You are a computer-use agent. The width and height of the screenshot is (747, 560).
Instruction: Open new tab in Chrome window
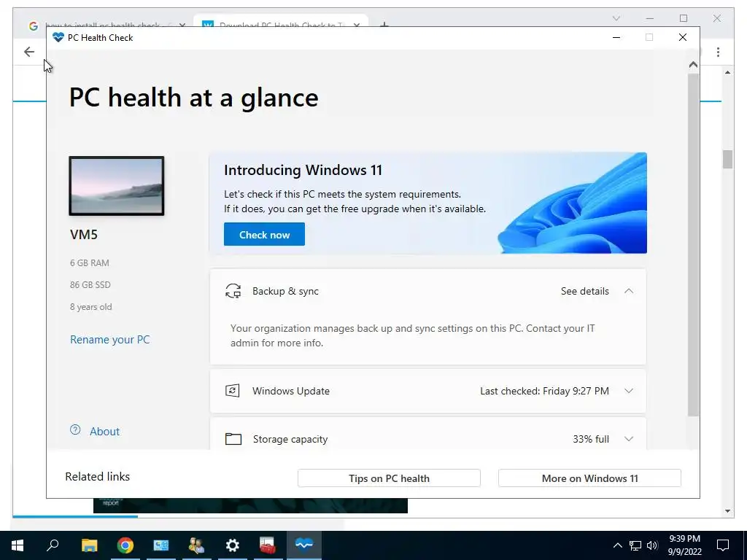point(384,24)
